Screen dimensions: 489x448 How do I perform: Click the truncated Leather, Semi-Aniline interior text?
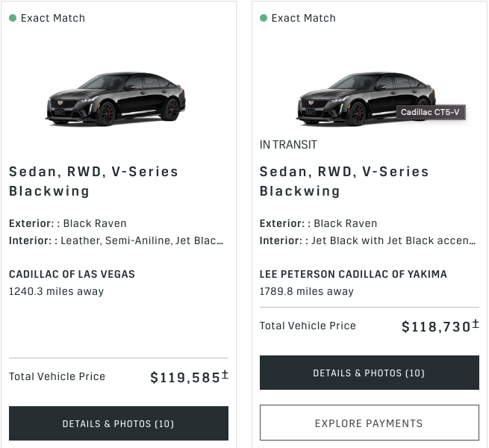click(142, 240)
